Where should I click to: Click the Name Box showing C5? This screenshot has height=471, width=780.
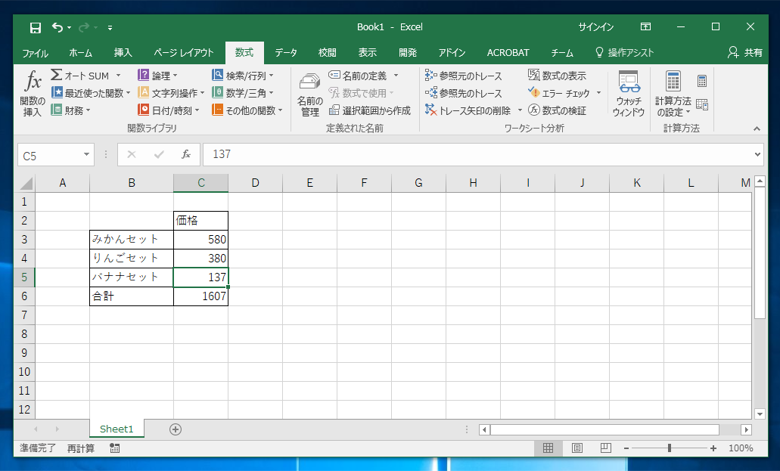click(50, 155)
